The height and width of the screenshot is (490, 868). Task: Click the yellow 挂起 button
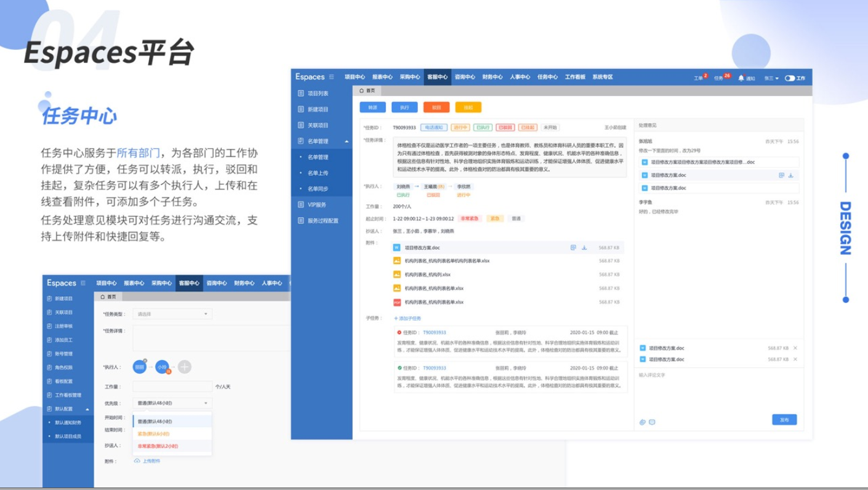click(x=468, y=107)
